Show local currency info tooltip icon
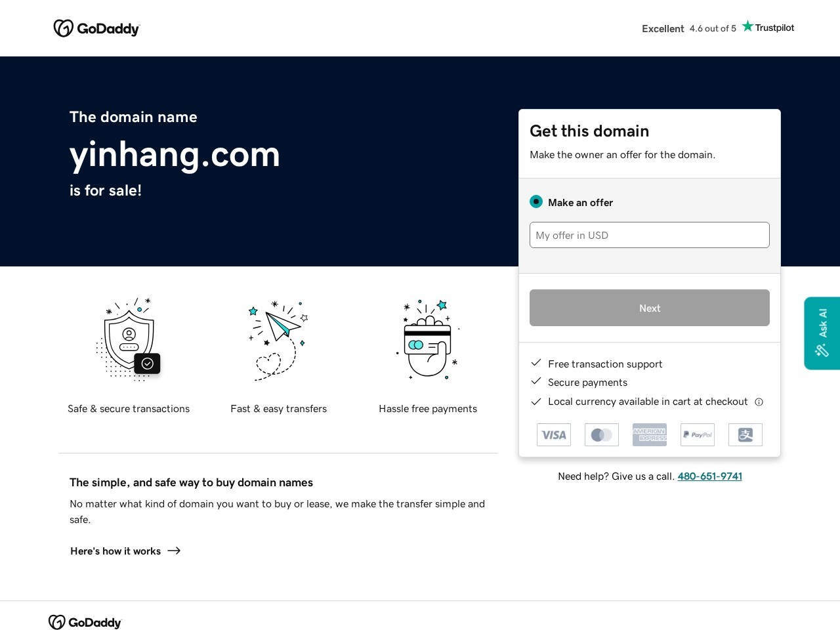Screen dimensions: 840x630 [x=759, y=402]
